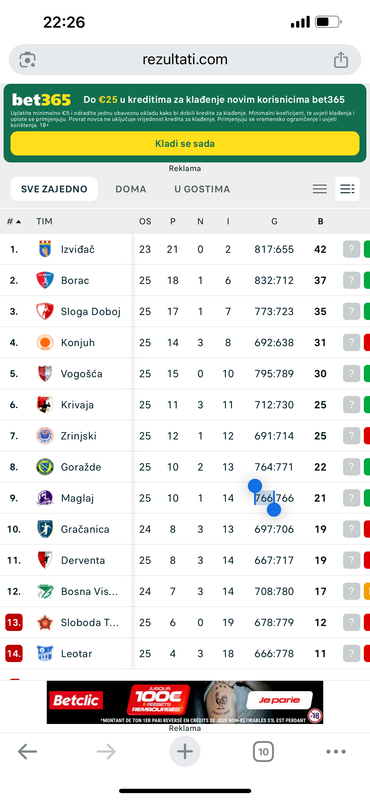Image resolution: width=370 pixels, height=800 pixels.
Task: Switch to compact table view icon
Action: [x=319, y=189]
